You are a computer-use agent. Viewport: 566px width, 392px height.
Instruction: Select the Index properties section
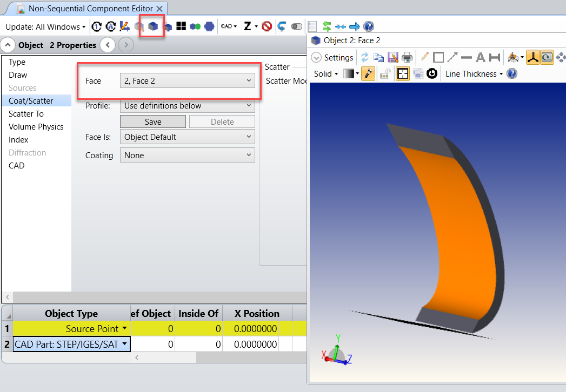(18, 140)
